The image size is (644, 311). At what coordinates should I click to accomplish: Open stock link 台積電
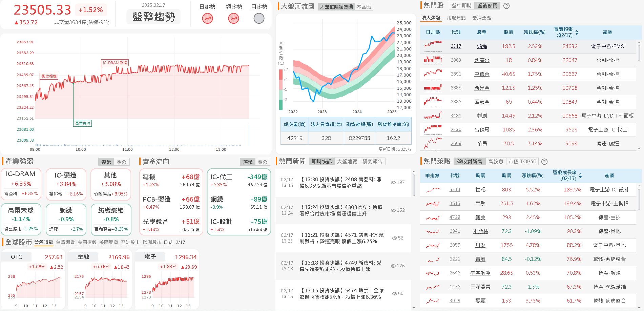(x=482, y=130)
